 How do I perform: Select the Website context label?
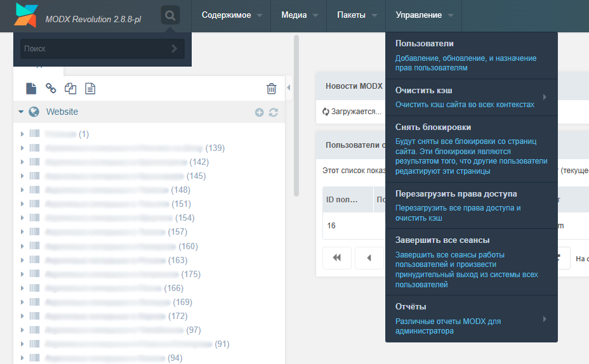pos(62,112)
